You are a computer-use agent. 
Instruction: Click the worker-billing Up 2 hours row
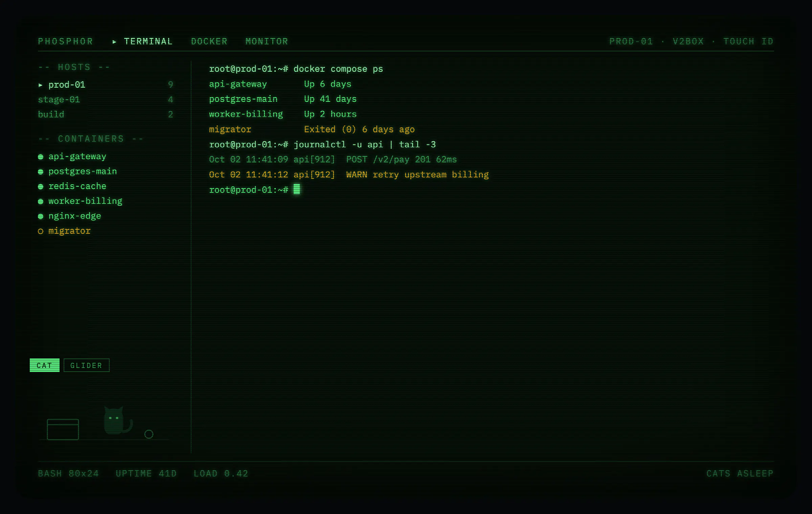pyautogui.click(x=283, y=114)
